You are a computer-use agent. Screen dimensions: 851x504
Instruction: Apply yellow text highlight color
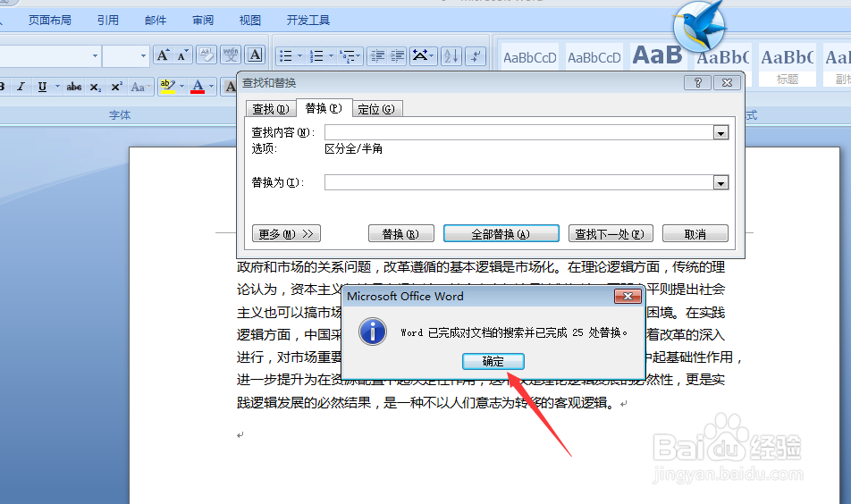[168, 87]
